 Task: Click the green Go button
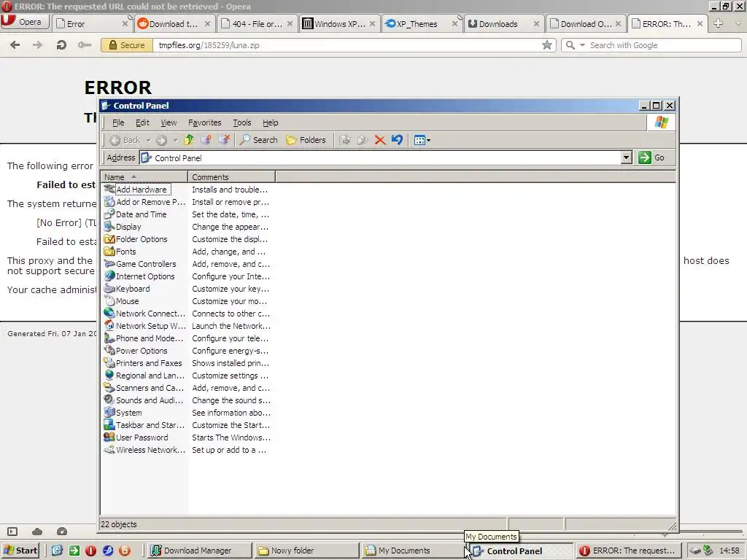pyautogui.click(x=651, y=157)
